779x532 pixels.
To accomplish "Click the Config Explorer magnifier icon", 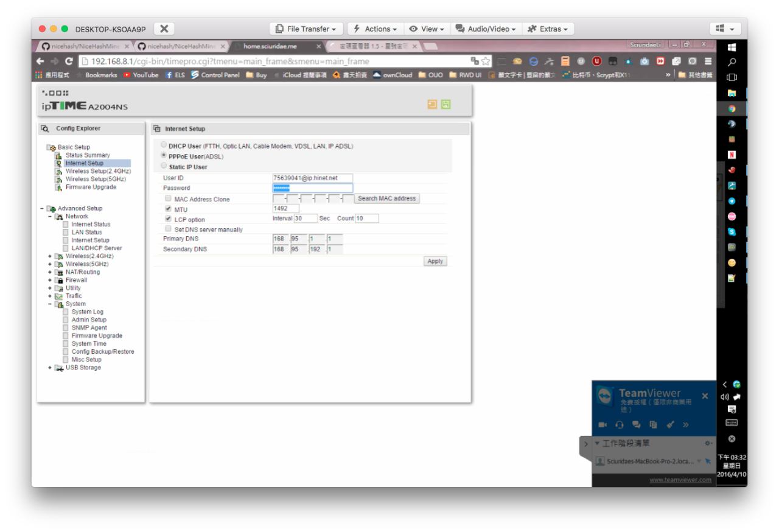I will point(44,128).
